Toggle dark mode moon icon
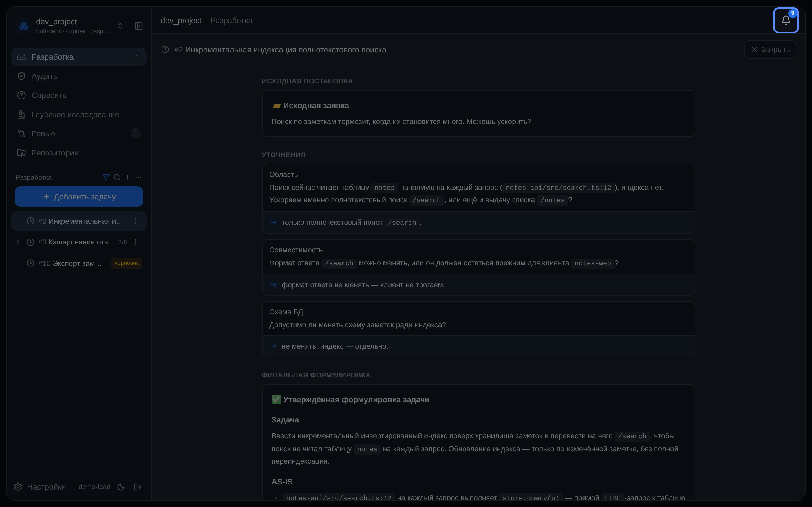This screenshot has height=507, width=812. pyautogui.click(x=121, y=487)
